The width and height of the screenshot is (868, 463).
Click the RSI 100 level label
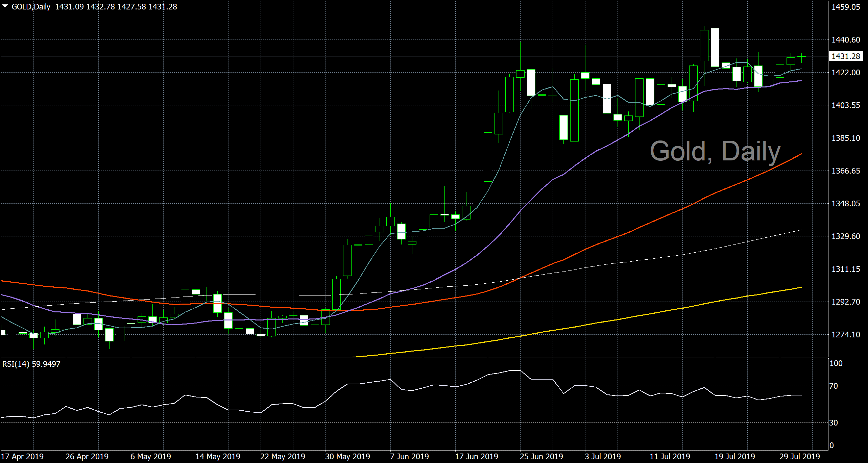(836, 363)
